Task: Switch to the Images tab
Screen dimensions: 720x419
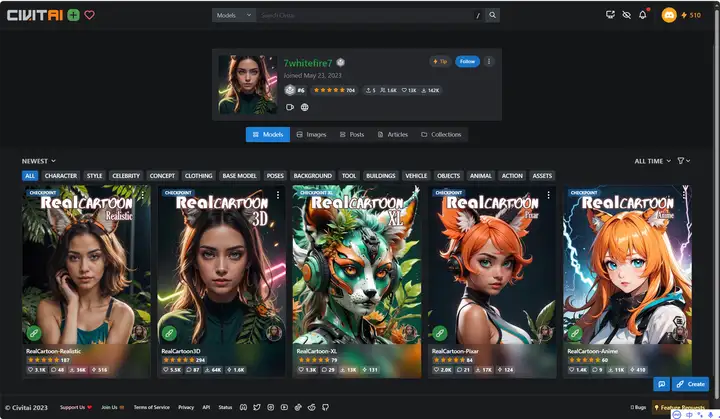Action: click(x=311, y=135)
